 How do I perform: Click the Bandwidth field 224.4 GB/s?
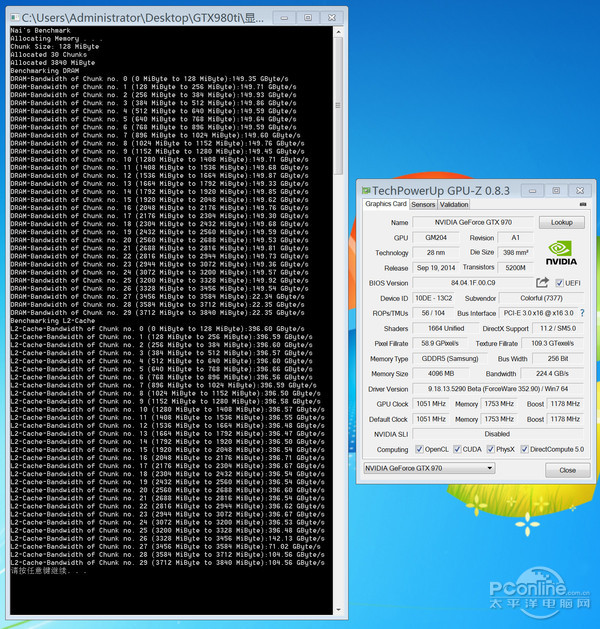click(x=552, y=373)
